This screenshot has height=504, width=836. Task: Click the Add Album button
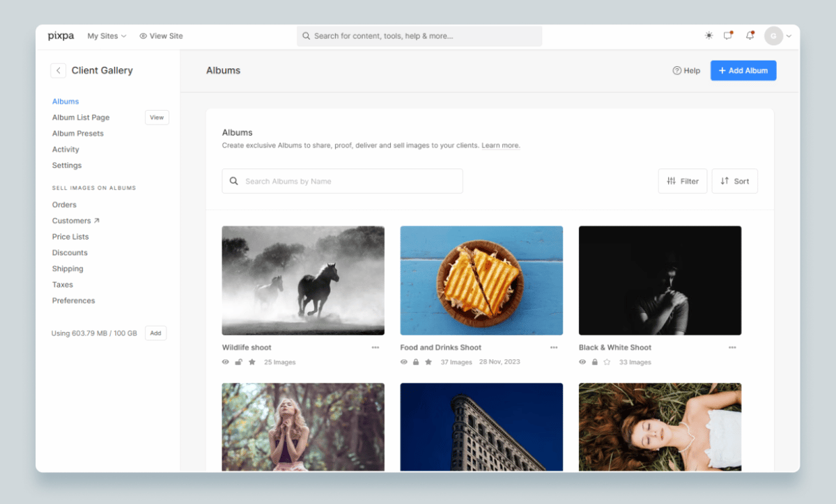pyautogui.click(x=743, y=70)
